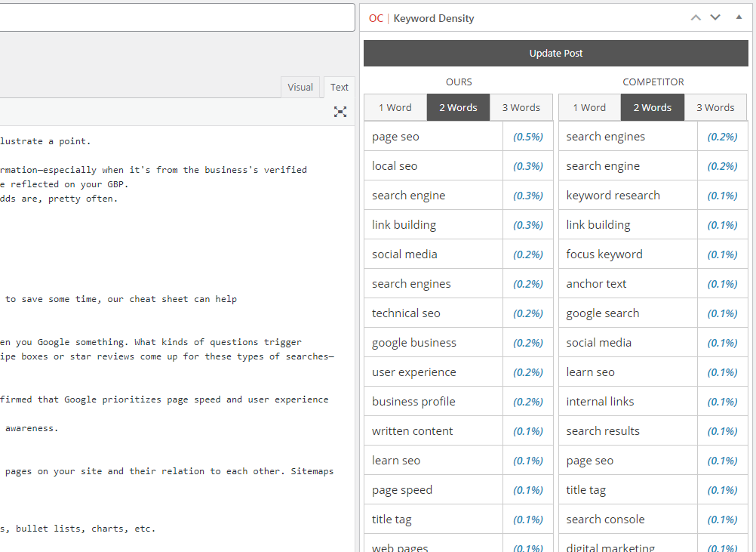The image size is (756, 552).
Task: Click OURS keyword 'search engine'
Action: point(408,196)
